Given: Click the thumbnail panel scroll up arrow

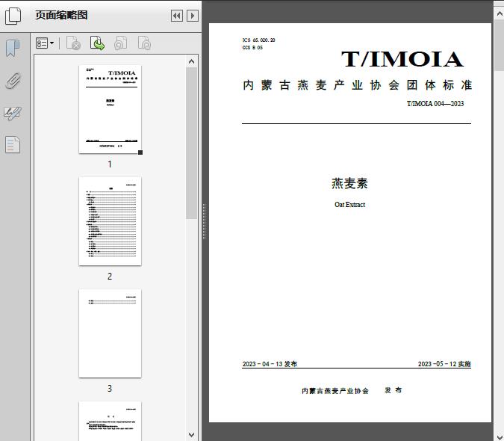Looking at the screenshot, I should tap(192, 61).
